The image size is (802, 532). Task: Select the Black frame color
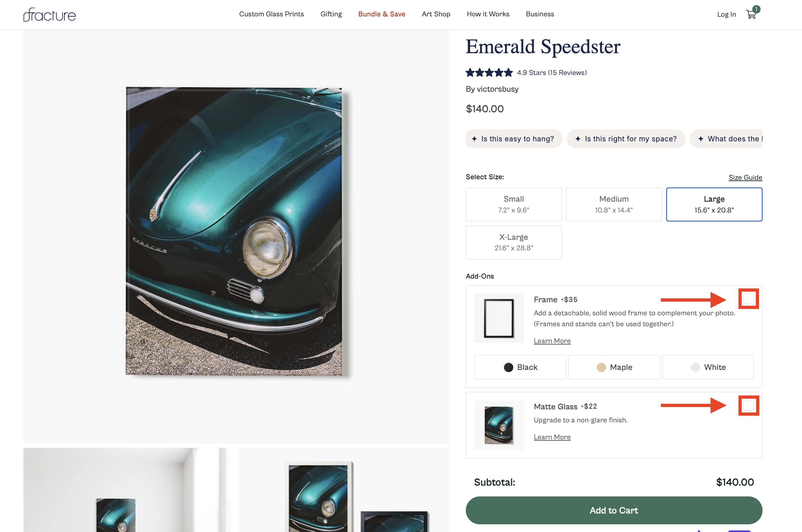pyautogui.click(x=520, y=367)
